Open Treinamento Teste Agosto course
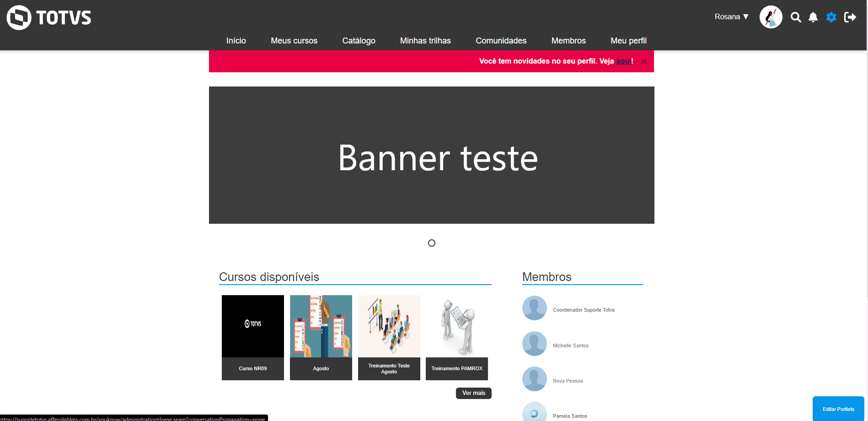The width and height of the screenshot is (868, 421). click(x=389, y=338)
